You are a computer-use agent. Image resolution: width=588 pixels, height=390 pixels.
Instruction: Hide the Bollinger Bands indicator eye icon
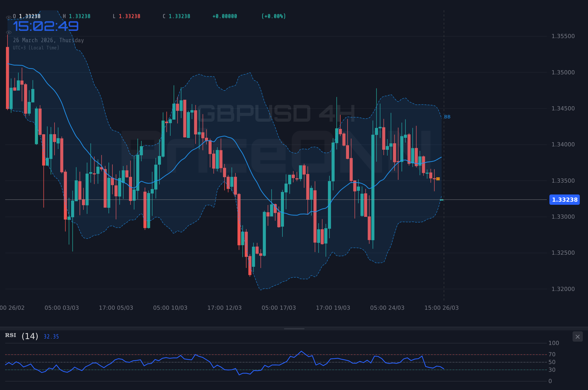point(8,32)
